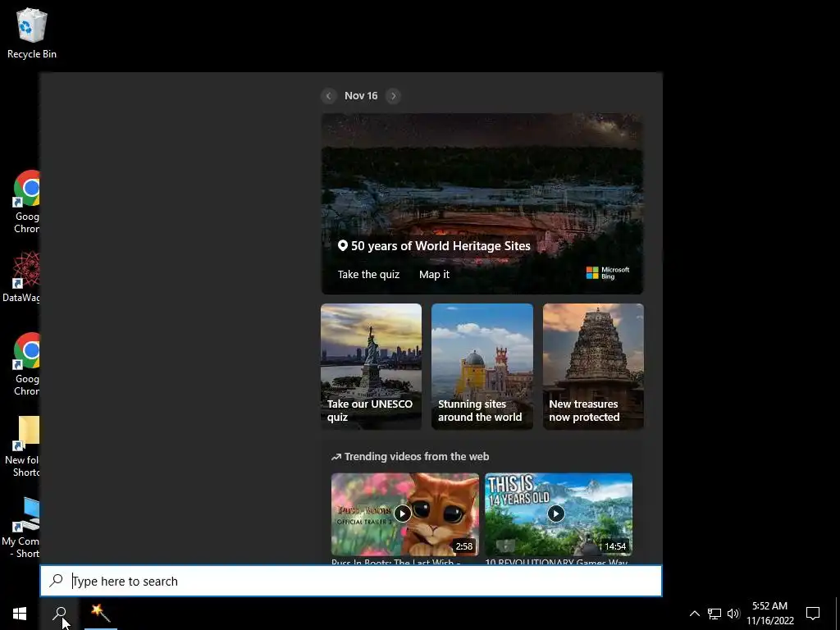840x630 pixels.
Task: Select the My Computer Shortcut icon
Action: pos(21,527)
